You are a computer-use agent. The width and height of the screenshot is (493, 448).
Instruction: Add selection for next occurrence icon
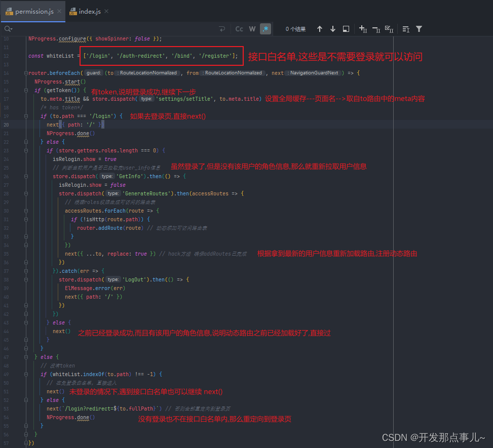(x=363, y=29)
